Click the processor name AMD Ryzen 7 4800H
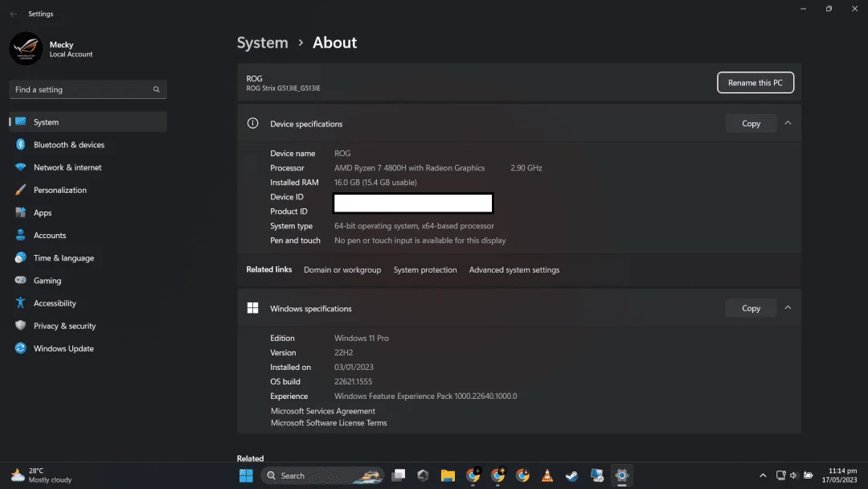The width and height of the screenshot is (868, 489). pyautogui.click(x=410, y=168)
